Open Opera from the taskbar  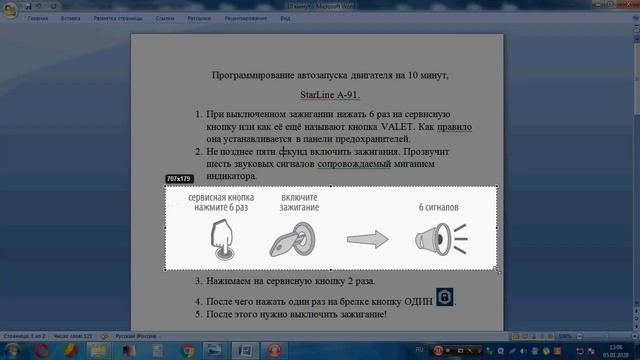click(x=42, y=351)
